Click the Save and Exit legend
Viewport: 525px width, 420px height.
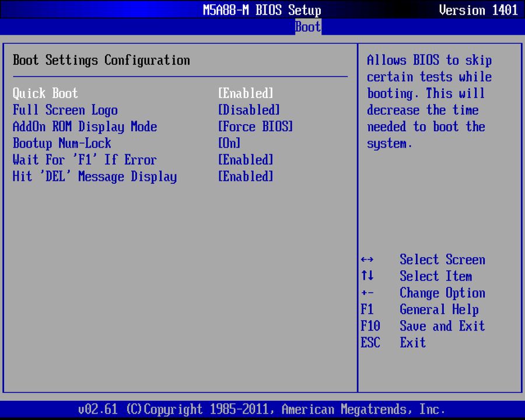(x=442, y=326)
